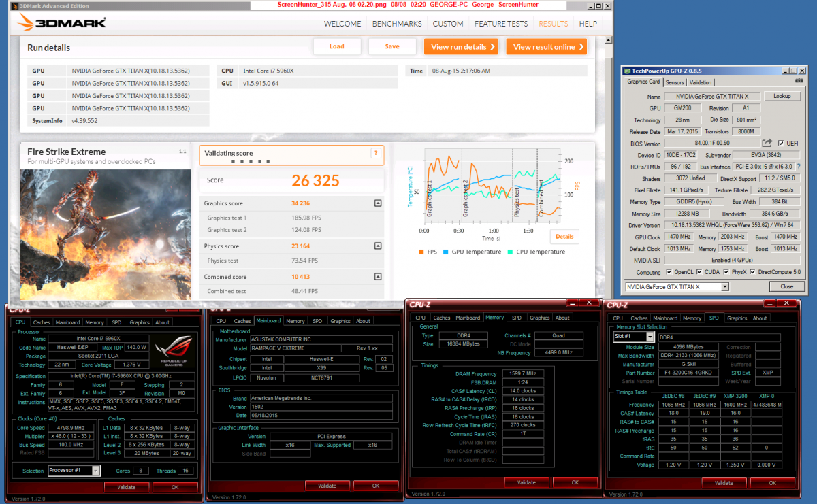Open the HELP section in 3DMark
The height and width of the screenshot is (504, 817).
(588, 24)
